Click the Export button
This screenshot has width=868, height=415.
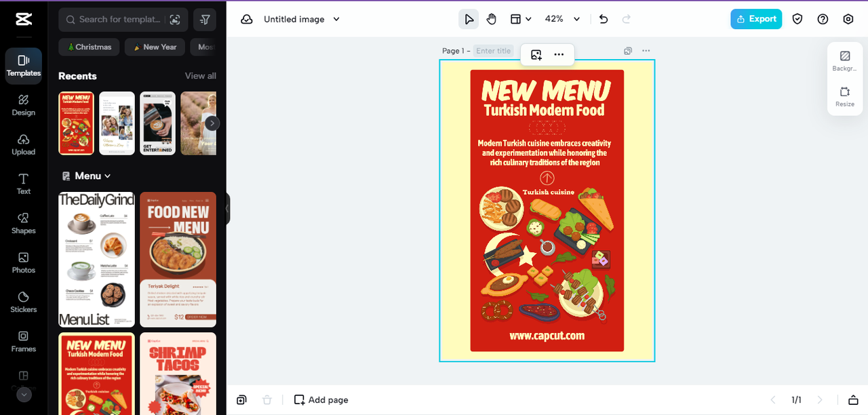click(756, 19)
